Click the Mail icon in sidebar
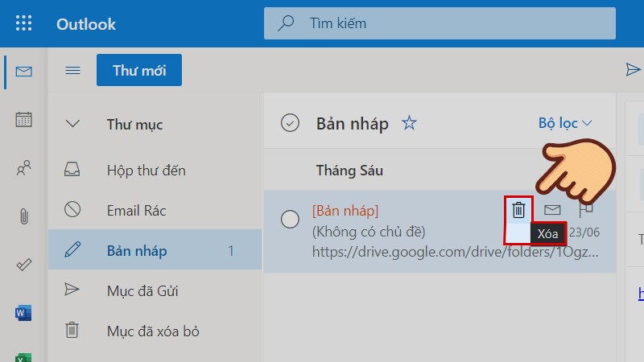This screenshot has width=644, height=362. 24,72
